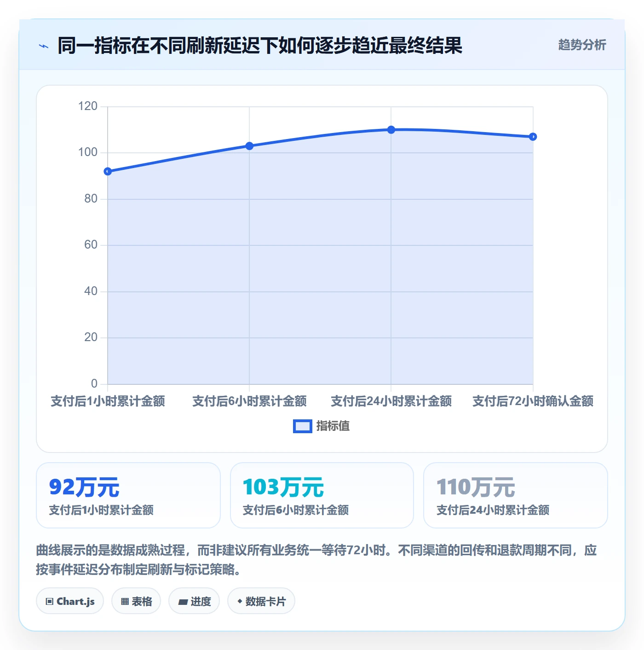The image size is (644, 650).
Task: Click the y-axis value 100
Action: pyautogui.click(x=88, y=152)
